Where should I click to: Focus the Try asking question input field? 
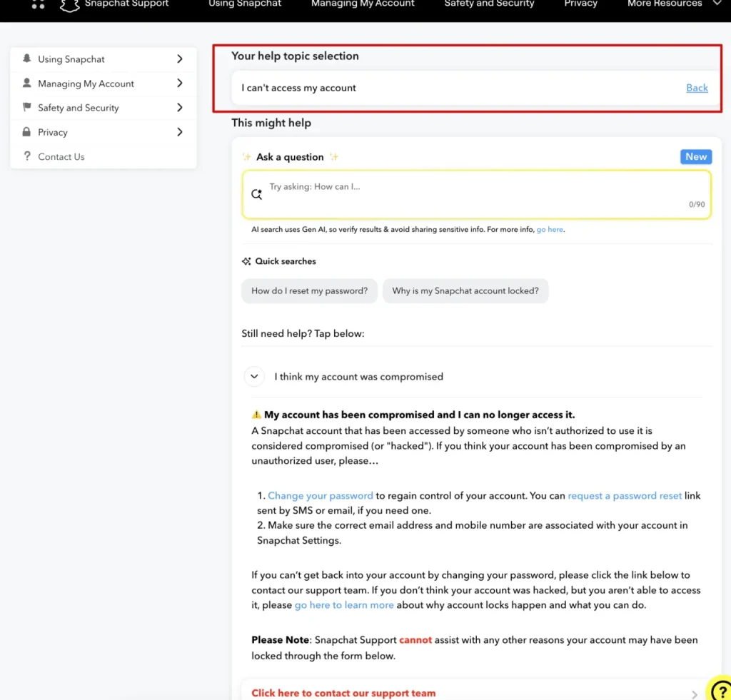click(x=476, y=194)
